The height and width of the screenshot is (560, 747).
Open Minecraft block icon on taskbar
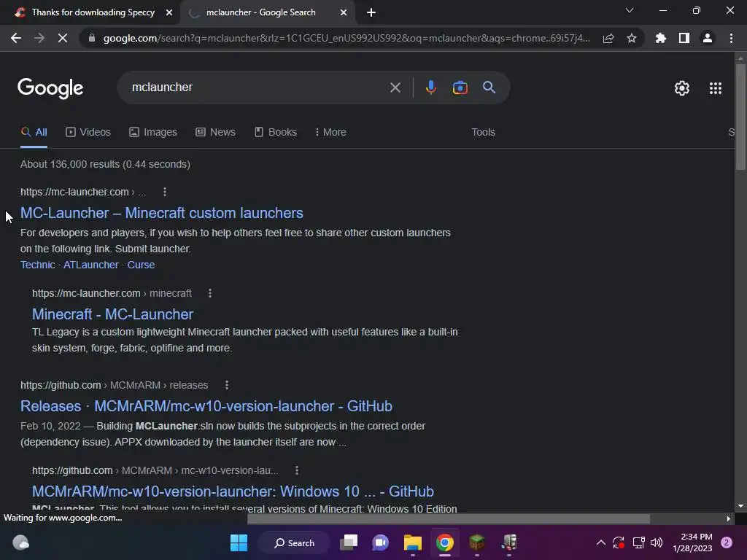[x=477, y=542]
